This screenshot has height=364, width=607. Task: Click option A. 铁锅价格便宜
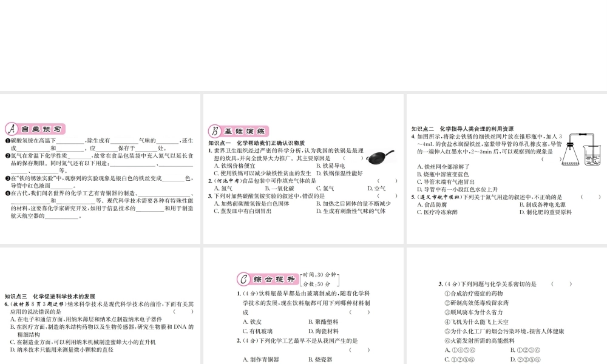pos(234,166)
